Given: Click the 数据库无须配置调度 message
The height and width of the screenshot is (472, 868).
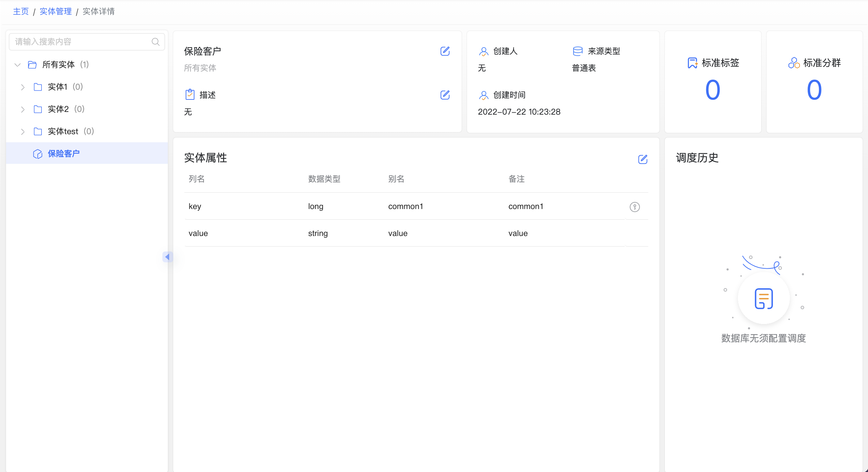Looking at the screenshot, I should 764,338.
